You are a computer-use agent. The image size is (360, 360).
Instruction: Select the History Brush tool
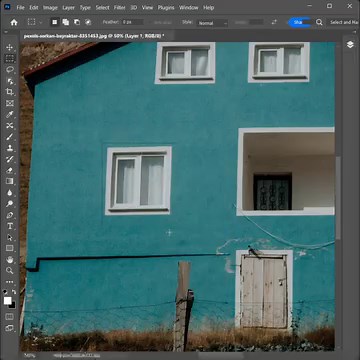tap(10, 159)
